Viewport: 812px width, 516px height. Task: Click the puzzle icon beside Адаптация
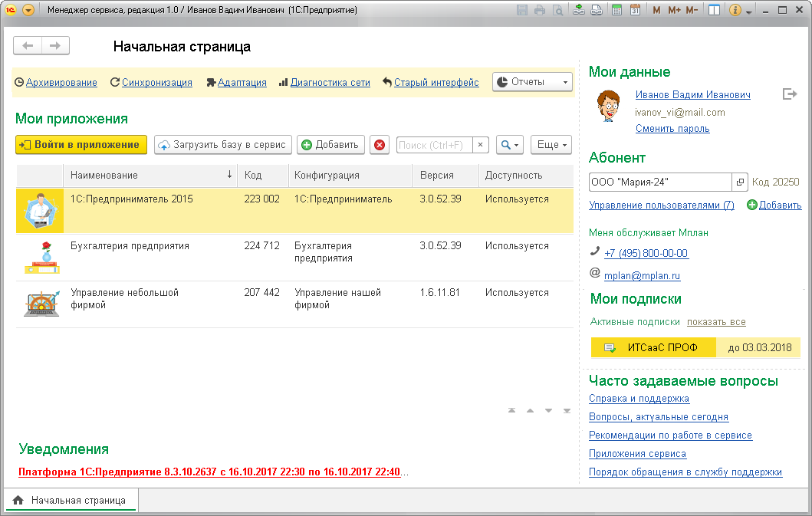(x=211, y=82)
